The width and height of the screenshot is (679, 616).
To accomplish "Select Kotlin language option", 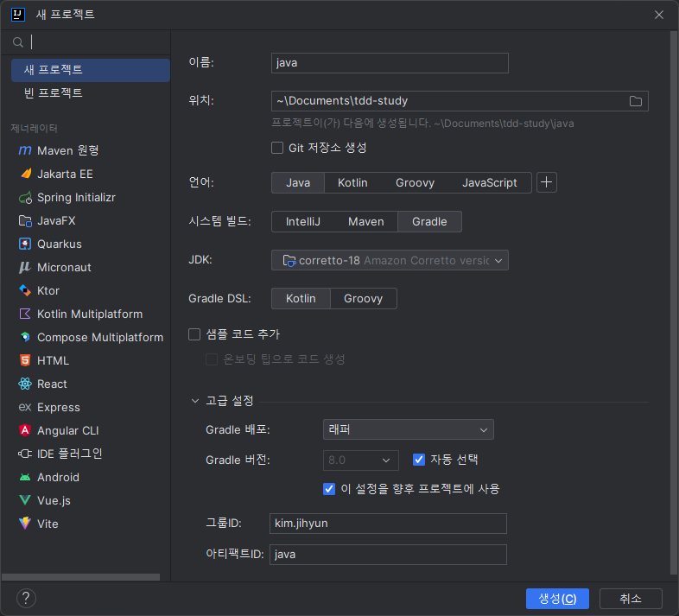I will point(352,183).
